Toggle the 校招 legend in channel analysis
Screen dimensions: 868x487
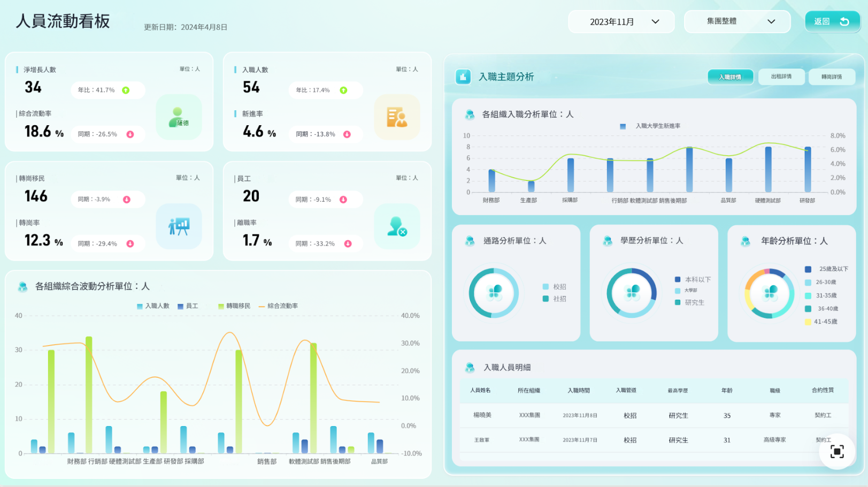554,287
